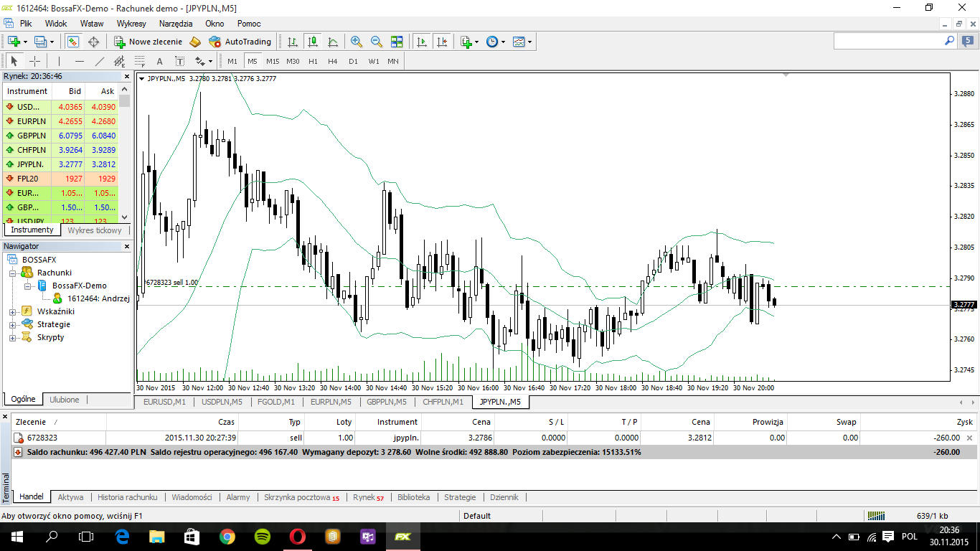Image resolution: width=980 pixels, height=551 pixels.
Task: Open the MetaEditor book icon
Action: [195, 42]
